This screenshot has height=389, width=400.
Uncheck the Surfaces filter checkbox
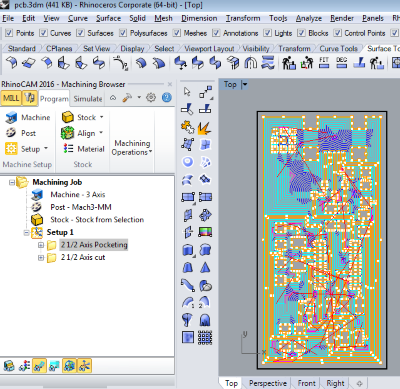point(80,33)
